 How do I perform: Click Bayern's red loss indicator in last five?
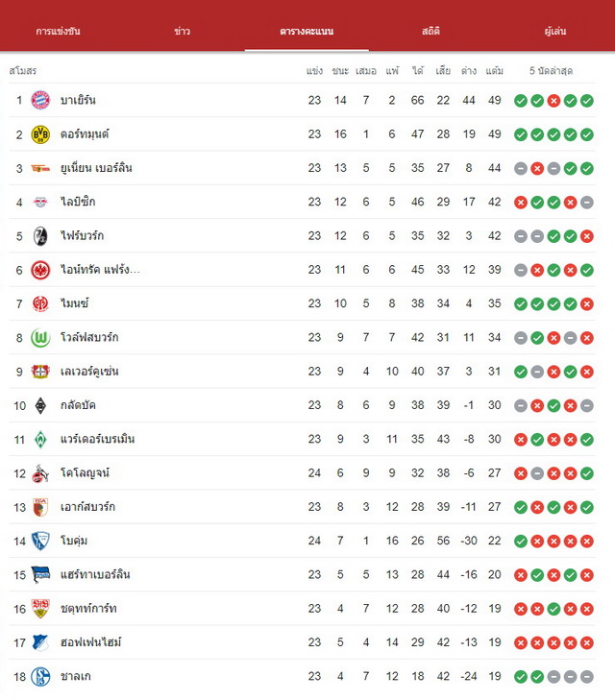(x=553, y=101)
